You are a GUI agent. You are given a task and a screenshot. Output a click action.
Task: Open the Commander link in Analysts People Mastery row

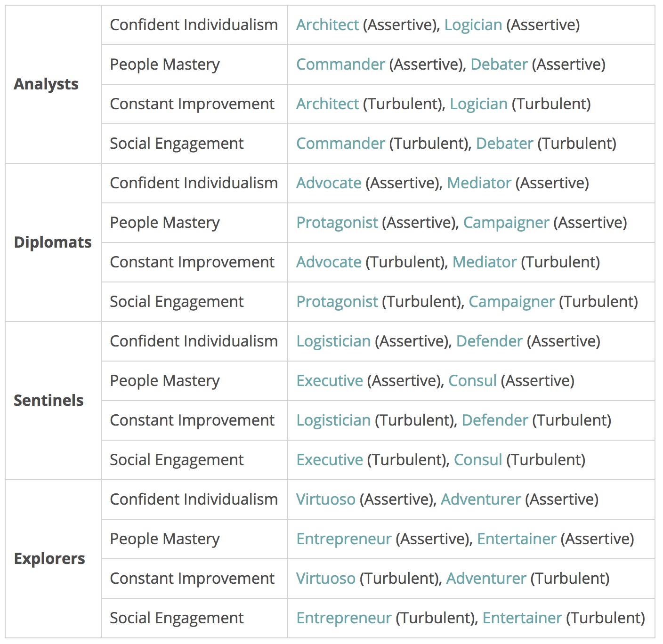(x=340, y=64)
